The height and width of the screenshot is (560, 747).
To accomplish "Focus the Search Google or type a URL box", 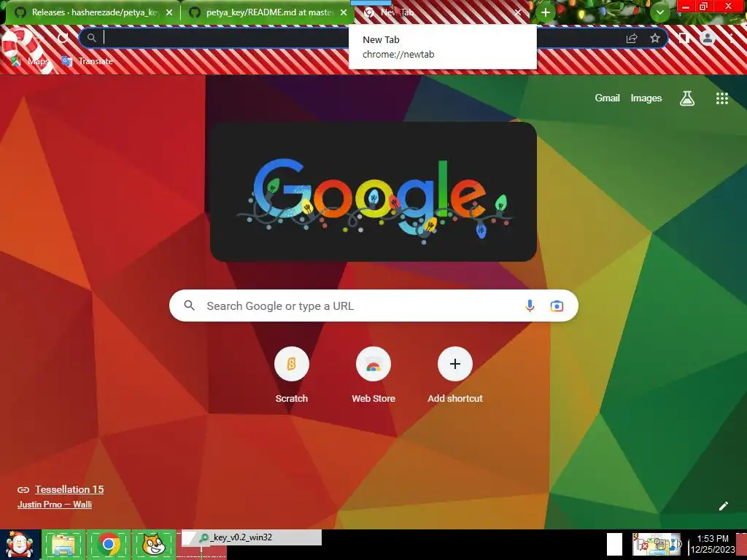I will [x=373, y=306].
